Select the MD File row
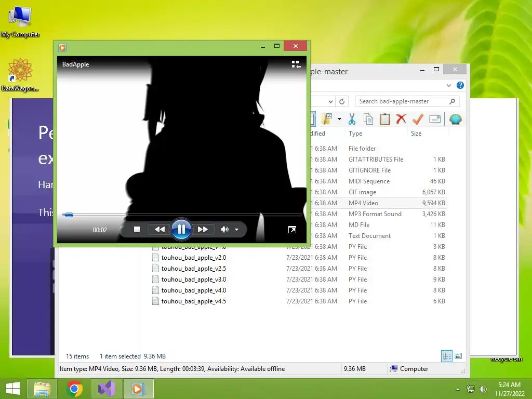Viewport: 532px width, 399px height. click(378, 224)
